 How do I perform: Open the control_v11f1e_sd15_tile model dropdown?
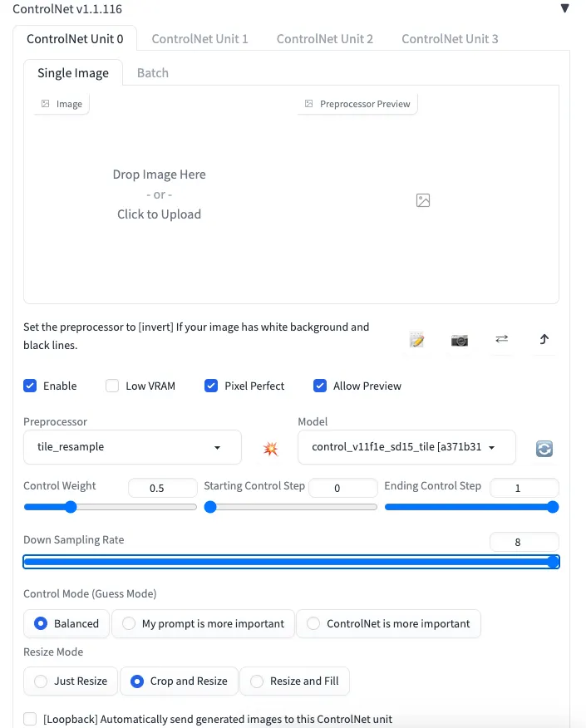coord(406,447)
